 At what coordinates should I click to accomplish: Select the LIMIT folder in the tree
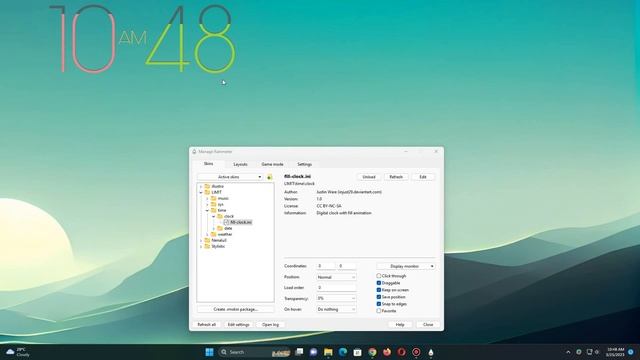[x=213, y=192]
